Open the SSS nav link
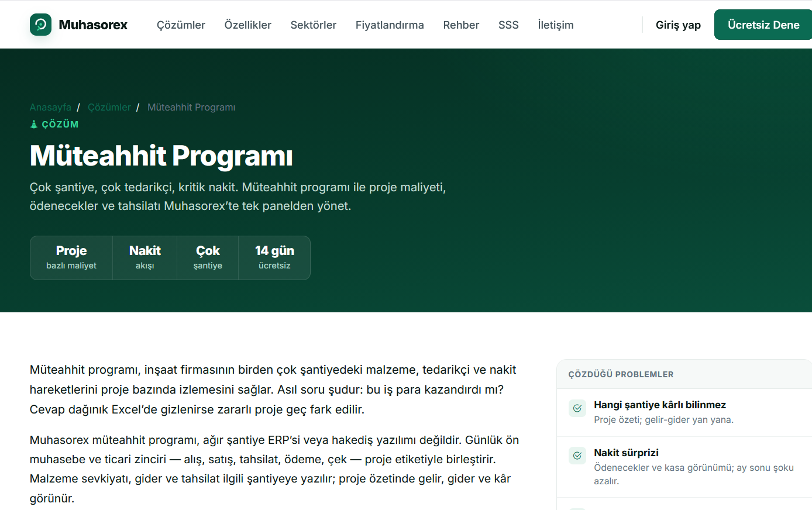The image size is (812, 510). click(508, 25)
